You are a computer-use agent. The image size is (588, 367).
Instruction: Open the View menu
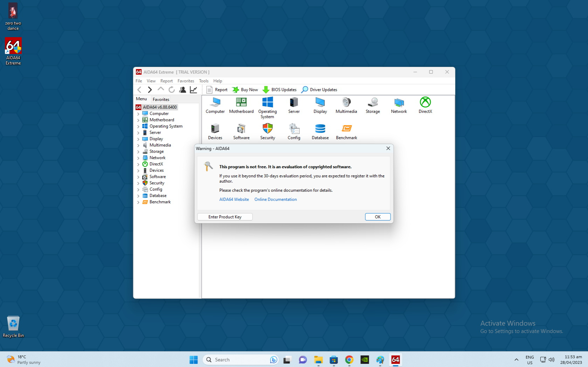[x=151, y=81]
